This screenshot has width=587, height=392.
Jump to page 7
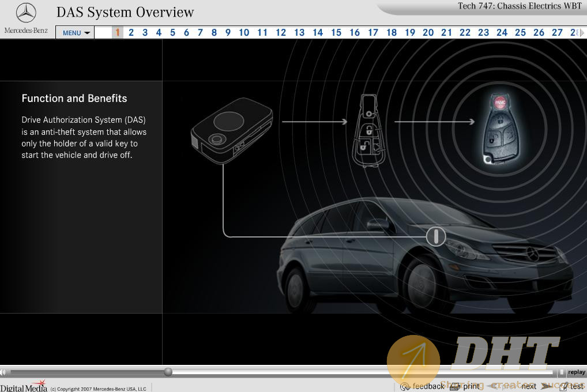pyautogui.click(x=200, y=33)
